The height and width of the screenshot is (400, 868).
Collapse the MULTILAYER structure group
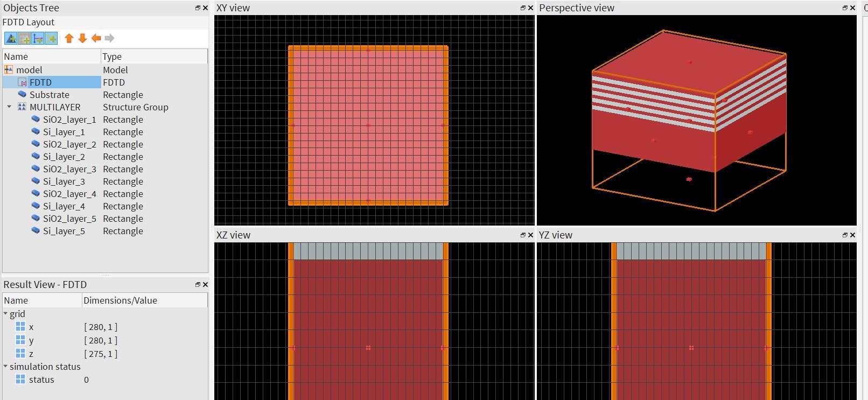9,107
